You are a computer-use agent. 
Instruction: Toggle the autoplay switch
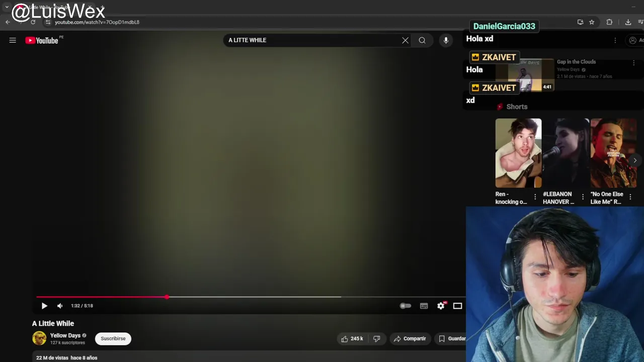tap(405, 306)
